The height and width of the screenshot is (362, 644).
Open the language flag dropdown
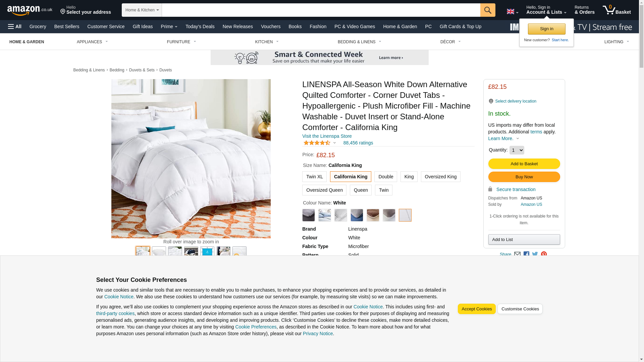coord(512,11)
